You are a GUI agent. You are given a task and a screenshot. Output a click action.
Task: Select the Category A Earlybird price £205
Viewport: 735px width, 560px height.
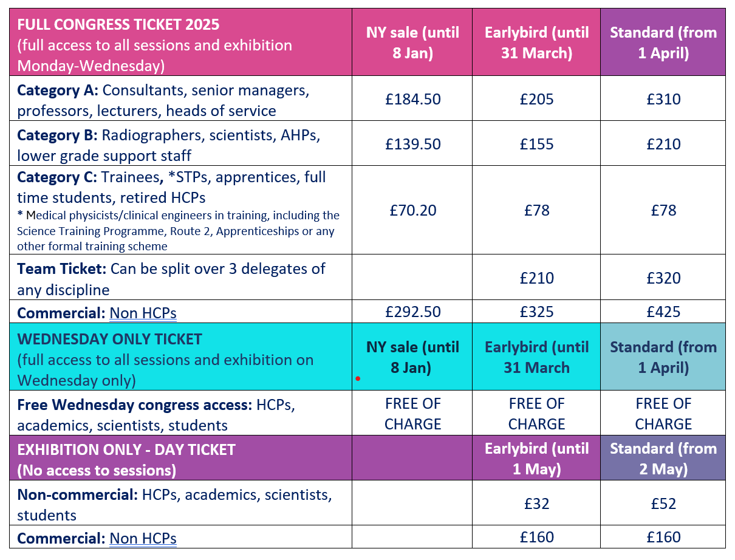click(x=537, y=99)
